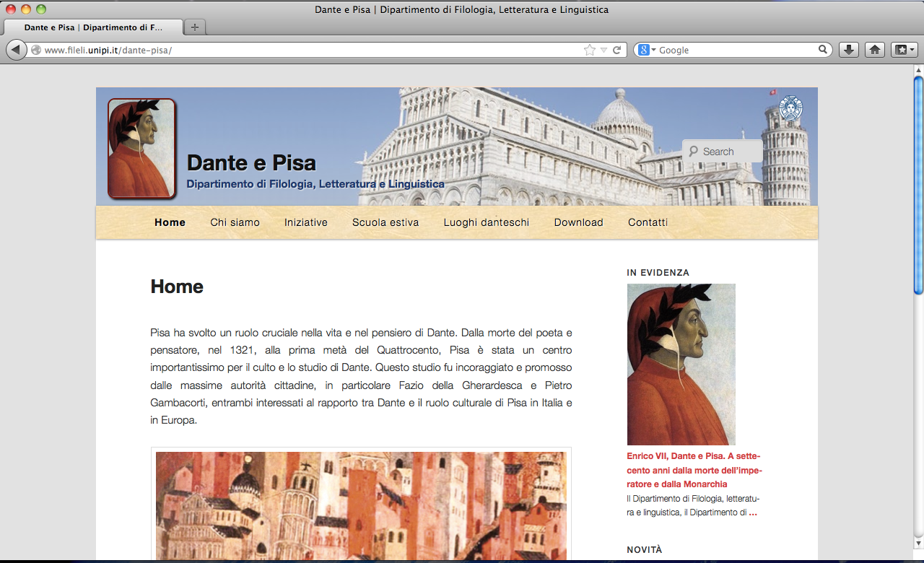The image size is (924, 563).
Task: Click the Dante portrait logo in header
Action: 142,148
